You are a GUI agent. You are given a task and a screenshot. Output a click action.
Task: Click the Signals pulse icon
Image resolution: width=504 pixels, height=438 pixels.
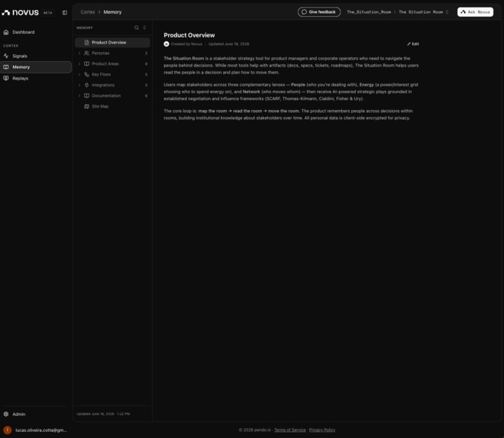6,56
